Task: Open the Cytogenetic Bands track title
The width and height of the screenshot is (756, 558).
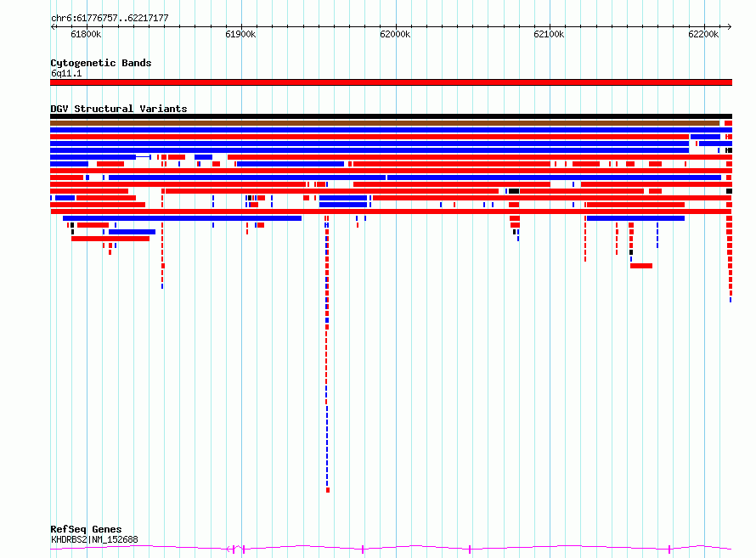Action: (x=101, y=63)
